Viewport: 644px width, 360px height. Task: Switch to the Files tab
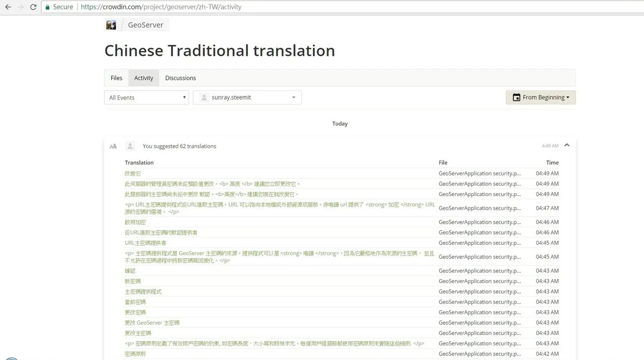116,78
